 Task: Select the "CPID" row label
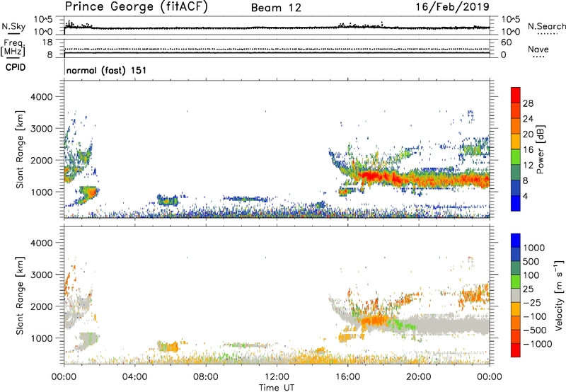tap(16, 67)
